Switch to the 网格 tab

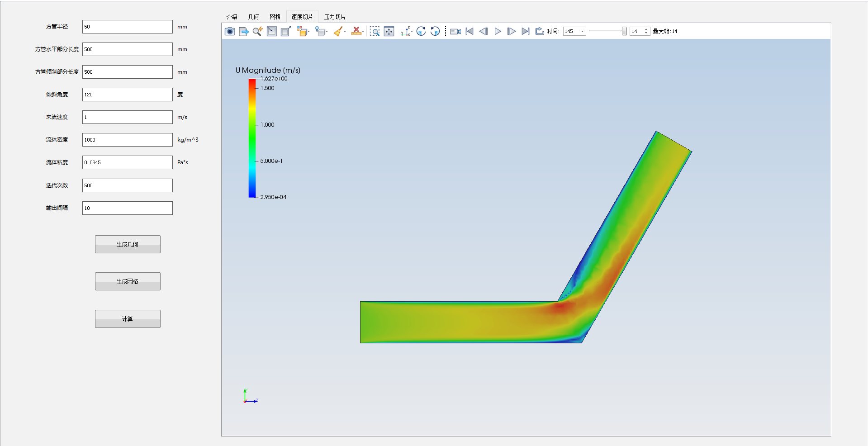[275, 17]
